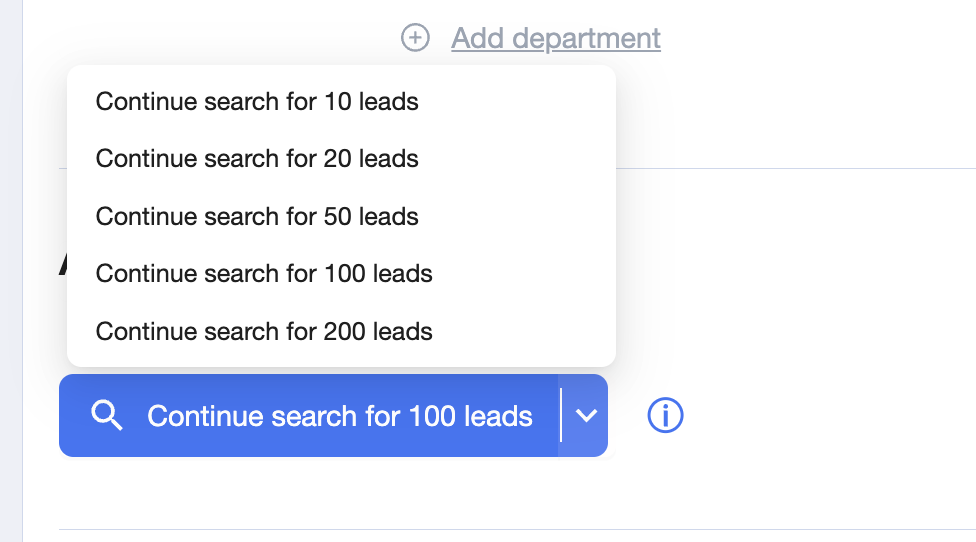Add a new department using circled plus
The image size is (976, 542).
[x=415, y=38]
